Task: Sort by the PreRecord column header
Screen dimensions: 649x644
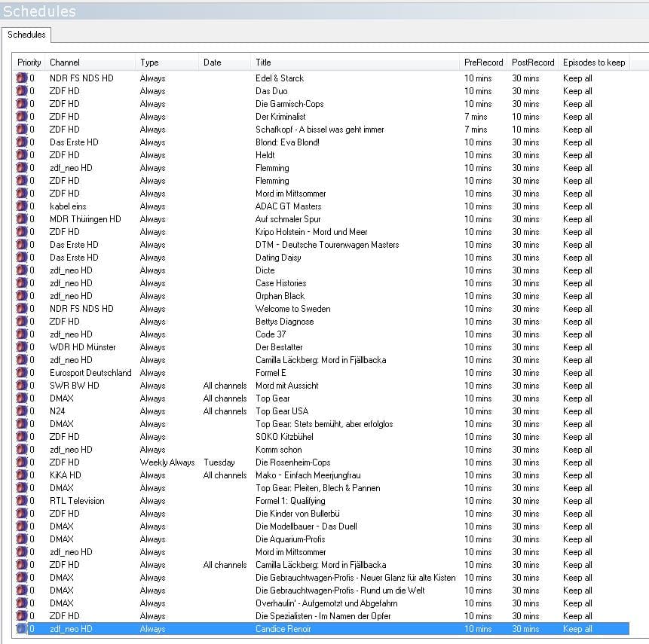Action: point(483,63)
